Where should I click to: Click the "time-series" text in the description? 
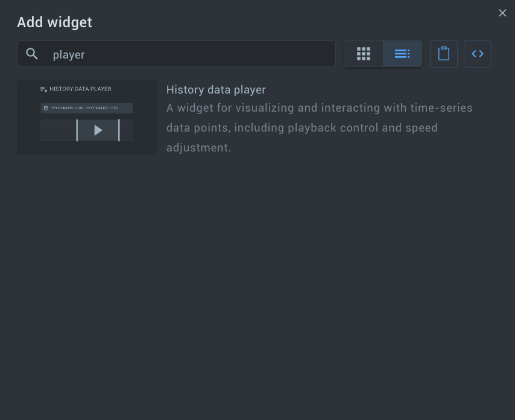click(x=441, y=108)
